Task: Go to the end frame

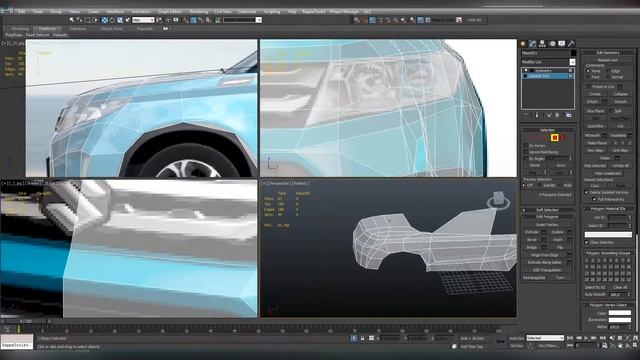Action: [602, 338]
